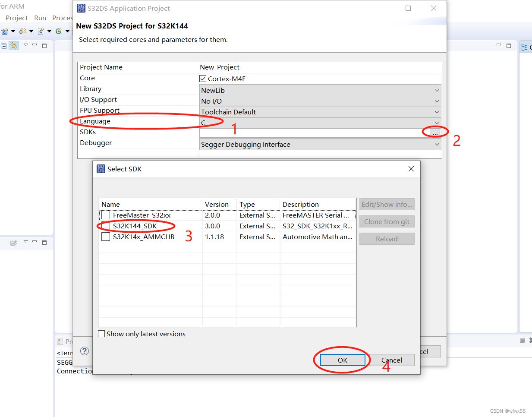Open the Processor Expert menu

[x=62, y=18]
